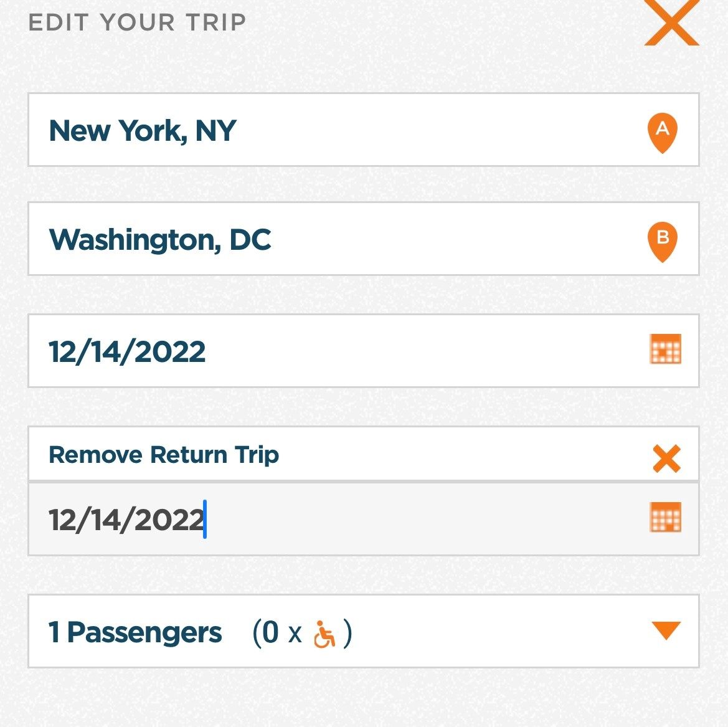Click "DC" in the destination field

[x=250, y=240]
